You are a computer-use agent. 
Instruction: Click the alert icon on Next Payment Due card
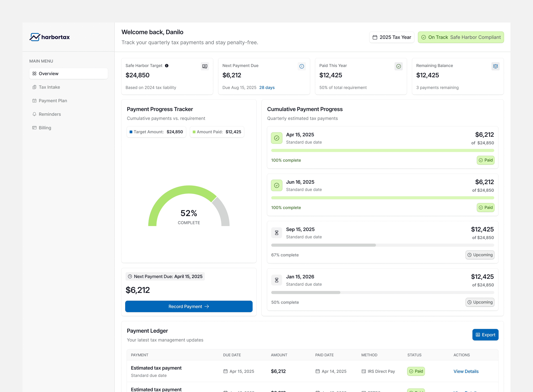pos(302,66)
